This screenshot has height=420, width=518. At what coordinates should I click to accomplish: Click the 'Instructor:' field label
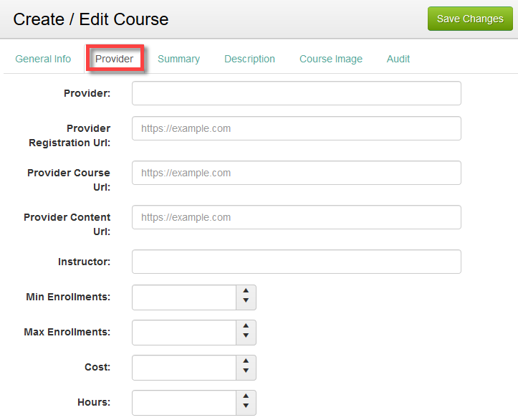click(x=85, y=262)
